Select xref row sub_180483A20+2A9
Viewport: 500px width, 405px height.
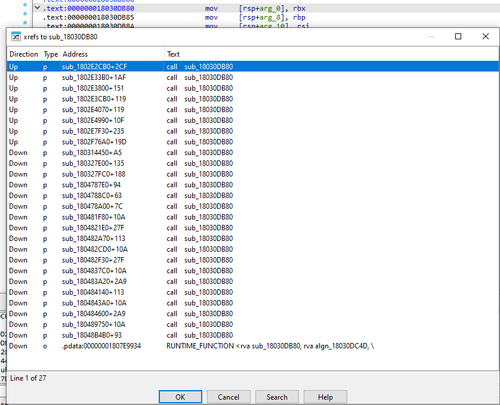click(x=253, y=281)
